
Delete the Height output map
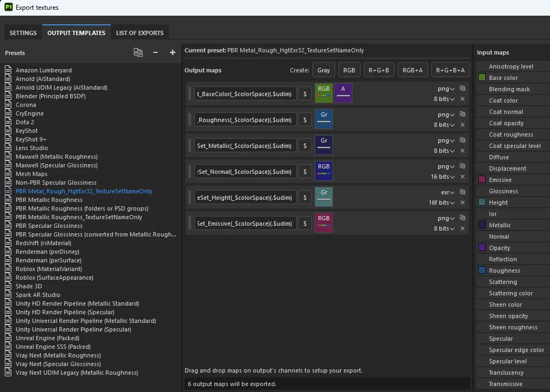pos(463,203)
